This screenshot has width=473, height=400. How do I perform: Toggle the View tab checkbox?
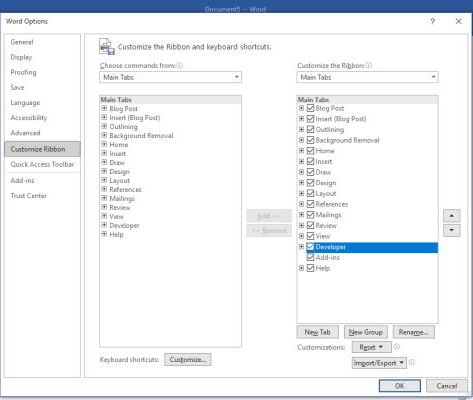coord(310,236)
